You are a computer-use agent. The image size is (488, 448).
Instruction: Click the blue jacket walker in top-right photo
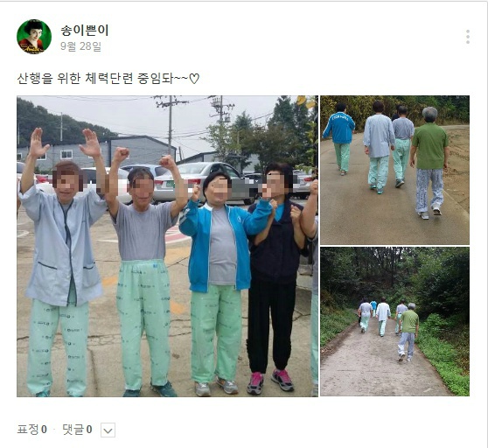coord(341,138)
